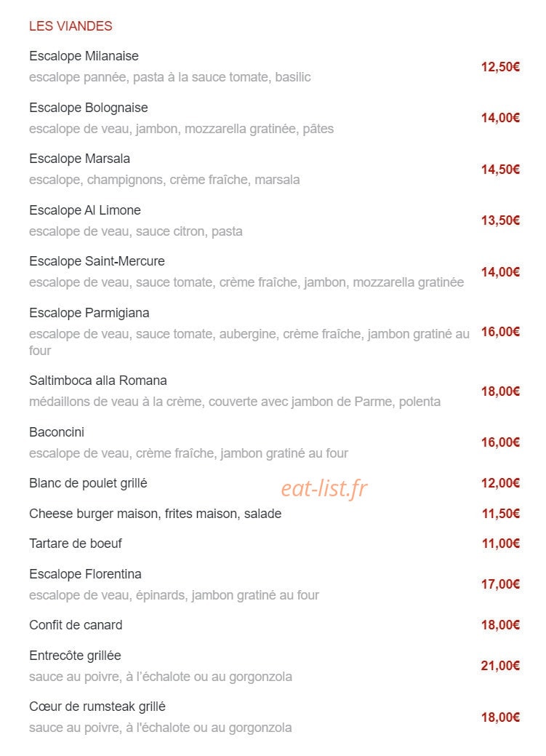Click the LES VIANDES section heading
This screenshot has height=756, width=546.
pos(71,26)
